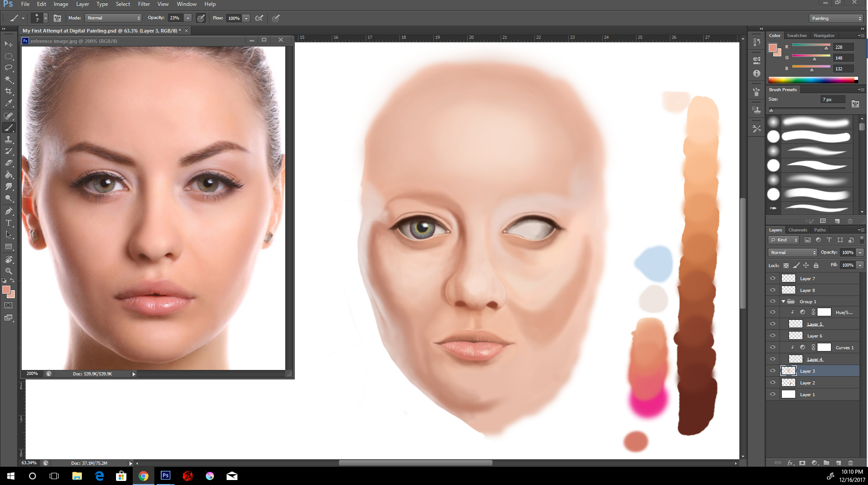
Task: Enable airbrush-style build-up icon
Action: [x=259, y=18]
